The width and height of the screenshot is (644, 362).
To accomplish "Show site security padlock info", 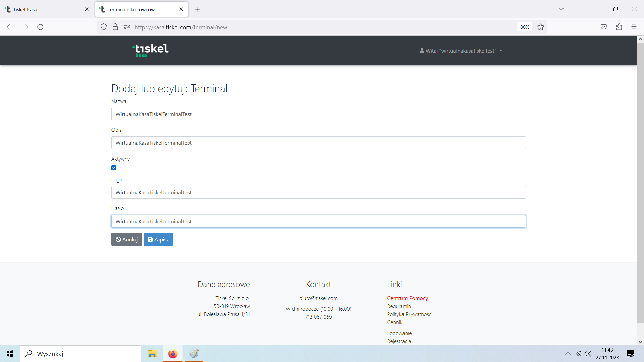I will coord(115,27).
